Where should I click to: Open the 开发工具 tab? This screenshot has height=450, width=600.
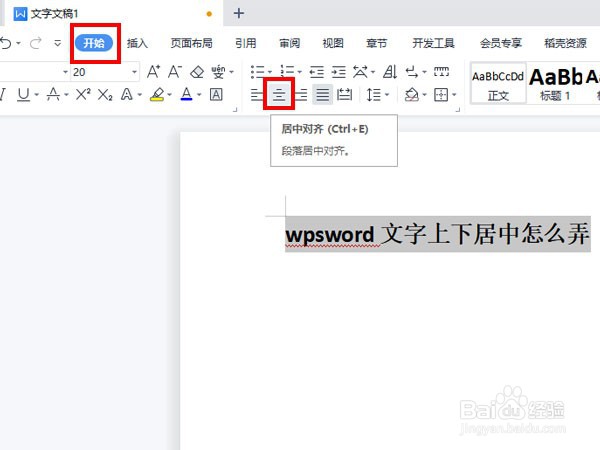point(434,43)
